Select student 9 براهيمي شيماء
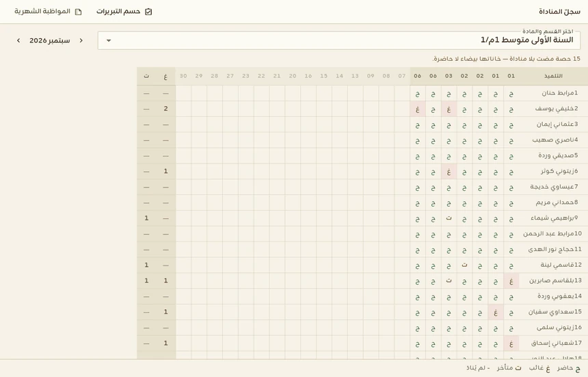 pos(554,218)
